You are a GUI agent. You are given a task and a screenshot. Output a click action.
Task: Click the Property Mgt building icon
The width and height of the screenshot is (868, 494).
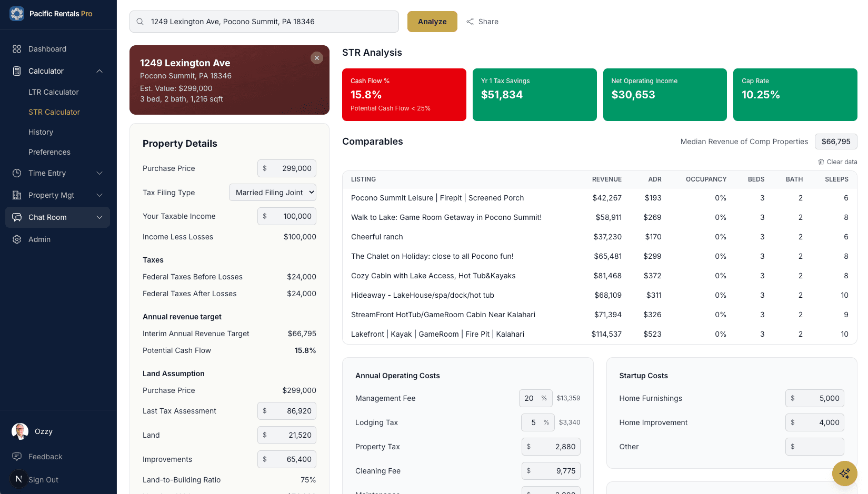click(17, 195)
